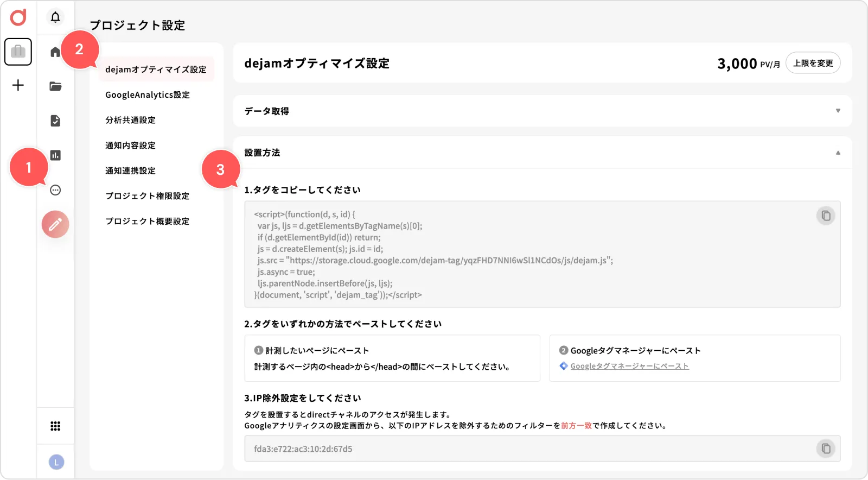Go to home via house icon
This screenshot has height=480, width=868.
coord(55,52)
